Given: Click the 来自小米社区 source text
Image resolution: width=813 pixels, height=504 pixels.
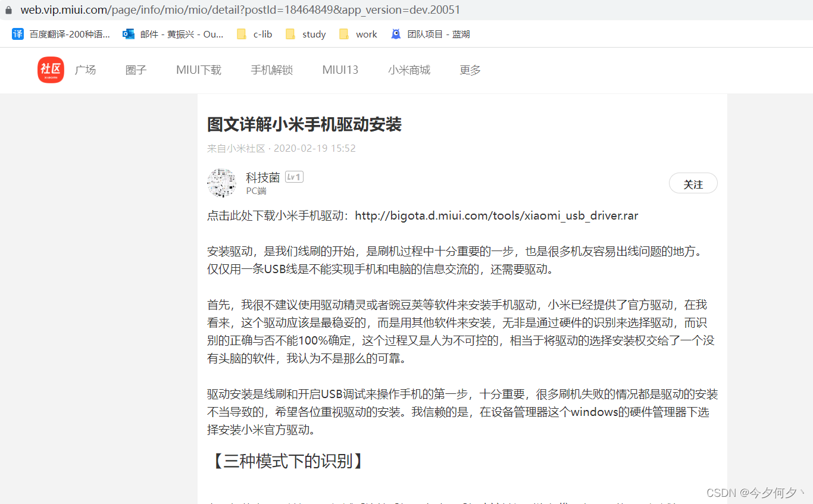Looking at the screenshot, I should [x=236, y=148].
